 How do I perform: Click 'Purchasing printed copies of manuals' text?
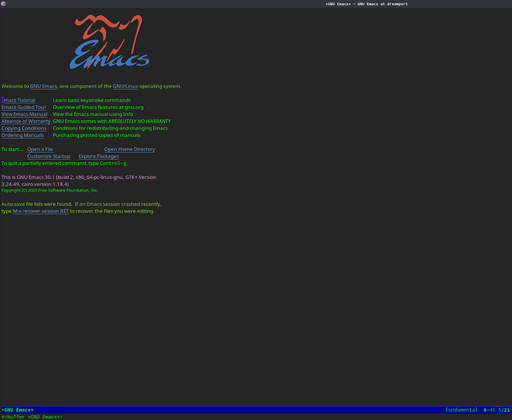click(x=97, y=135)
